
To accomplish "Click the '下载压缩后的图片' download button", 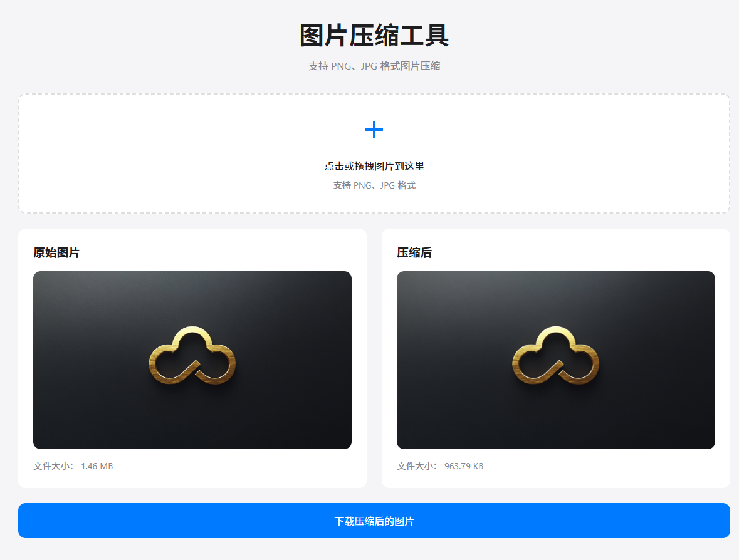I will pyautogui.click(x=374, y=521).
